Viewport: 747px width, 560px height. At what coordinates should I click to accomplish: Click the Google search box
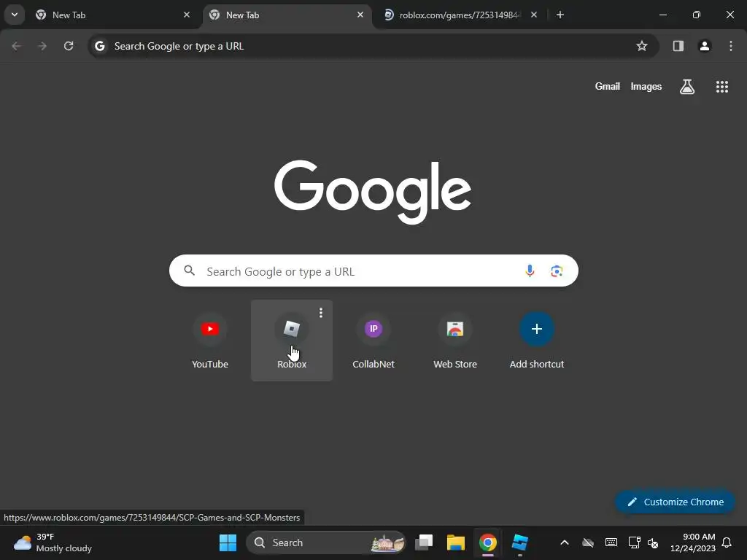click(x=373, y=271)
